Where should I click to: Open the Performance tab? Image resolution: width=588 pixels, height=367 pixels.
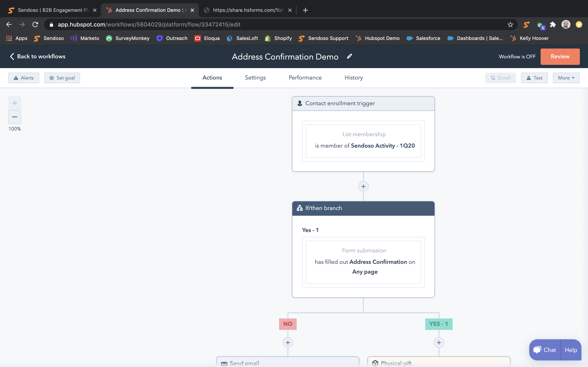(x=305, y=78)
